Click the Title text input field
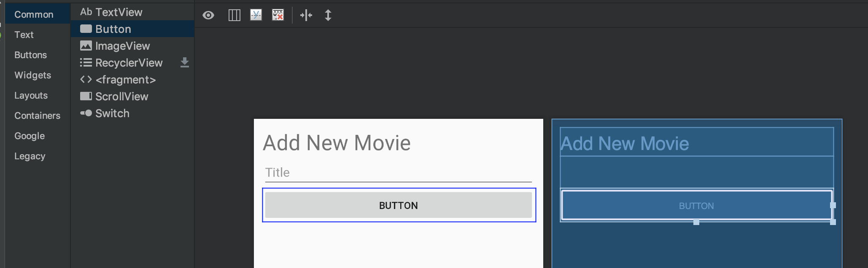Screen dimensions: 868x268 398,173
